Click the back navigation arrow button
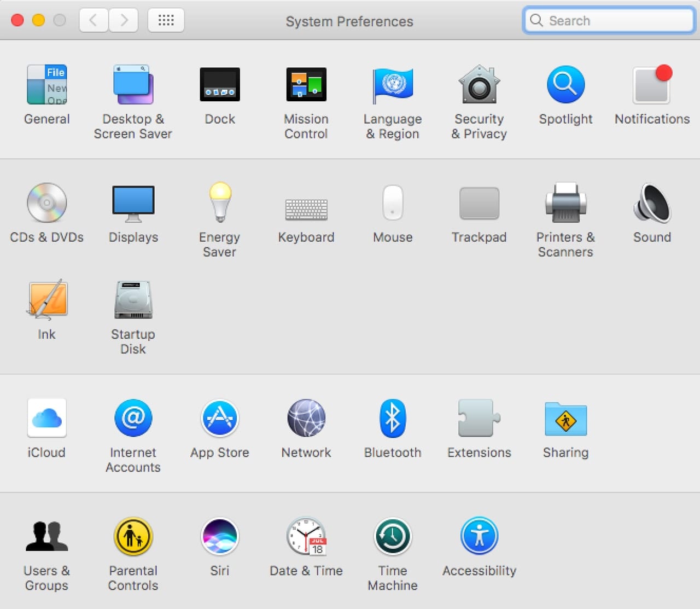Viewport: 700px width, 609px height. pyautogui.click(x=94, y=21)
